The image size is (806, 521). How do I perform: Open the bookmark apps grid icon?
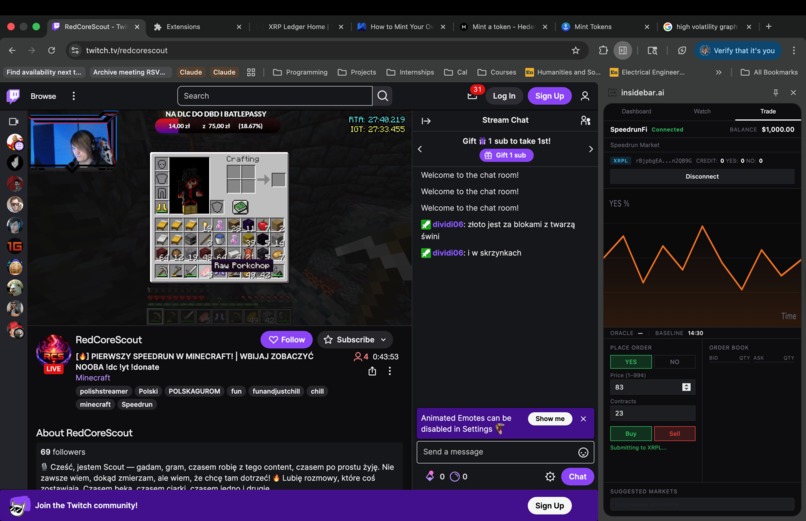pos(251,72)
